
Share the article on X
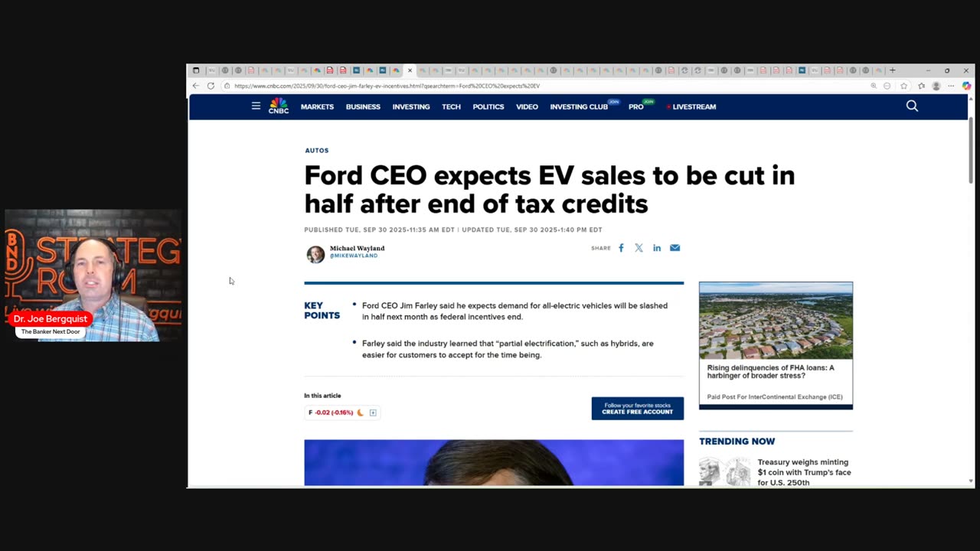click(639, 248)
